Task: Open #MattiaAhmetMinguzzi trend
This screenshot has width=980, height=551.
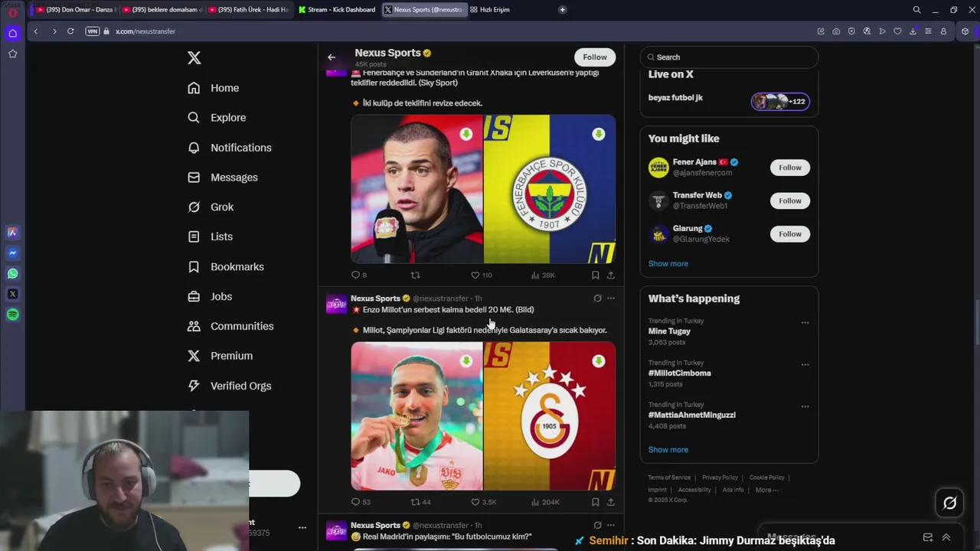Action: tap(692, 416)
